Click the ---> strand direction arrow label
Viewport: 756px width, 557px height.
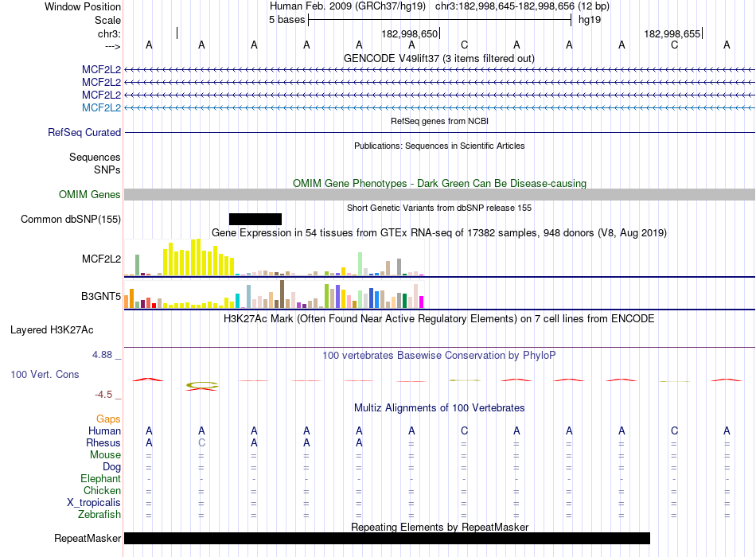point(112,46)
